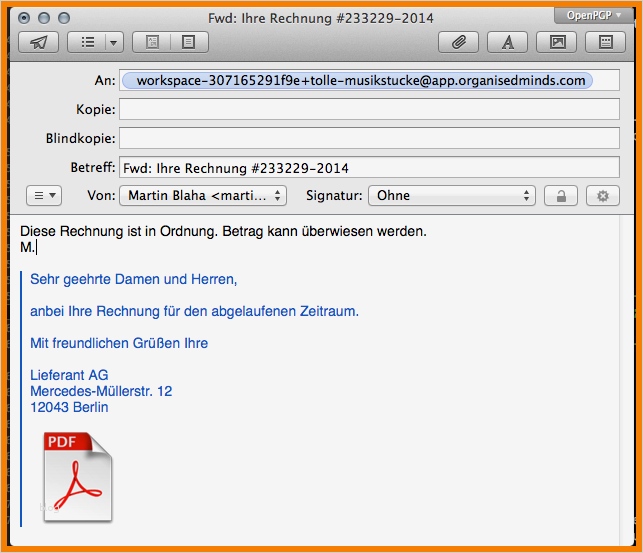The height and width of the screenshot is (553, 643).
Task: Click the Betreff subject field
Action: coord(369,167)
